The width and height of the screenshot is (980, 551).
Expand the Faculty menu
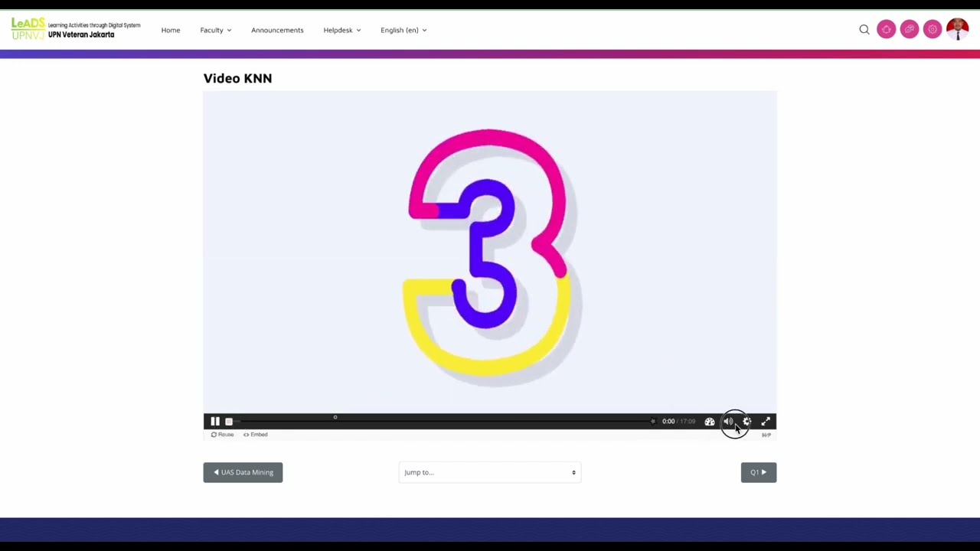point(215,30)
